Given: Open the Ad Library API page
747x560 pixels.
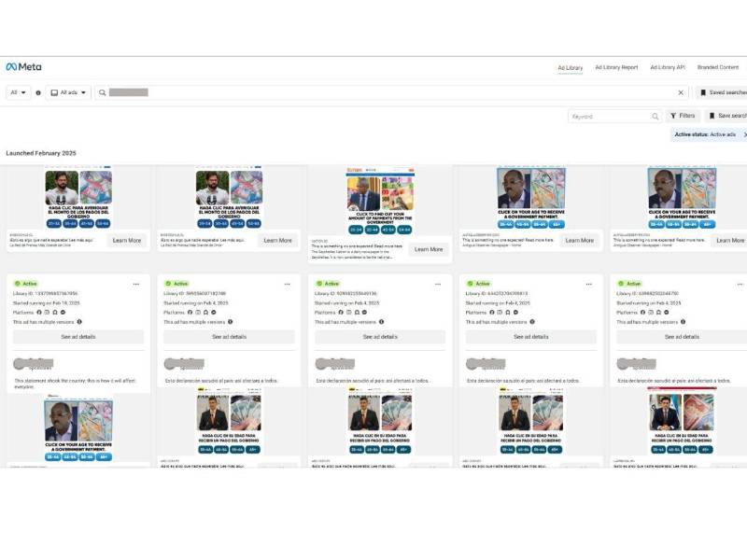Looking at the screenshot, I should pyautogui.click(x=667, y=66).
